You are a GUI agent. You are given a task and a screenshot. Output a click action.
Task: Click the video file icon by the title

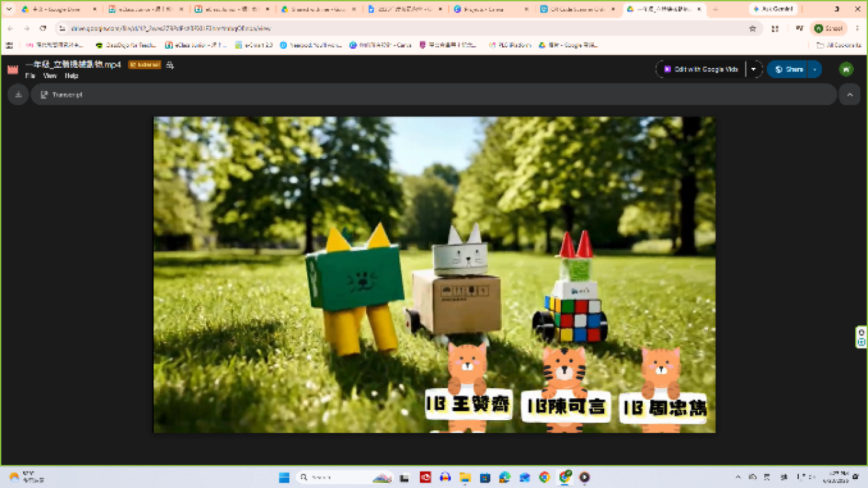[12, 69]
